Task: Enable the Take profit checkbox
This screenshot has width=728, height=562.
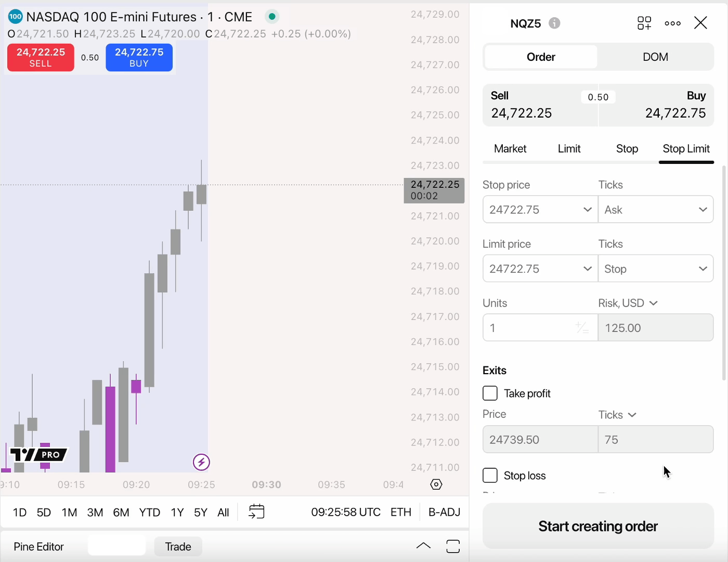Action: click(490, 393)
